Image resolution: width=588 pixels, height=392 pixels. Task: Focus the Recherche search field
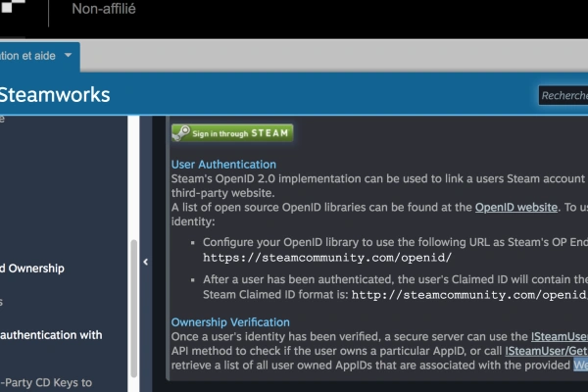point(563,96)
